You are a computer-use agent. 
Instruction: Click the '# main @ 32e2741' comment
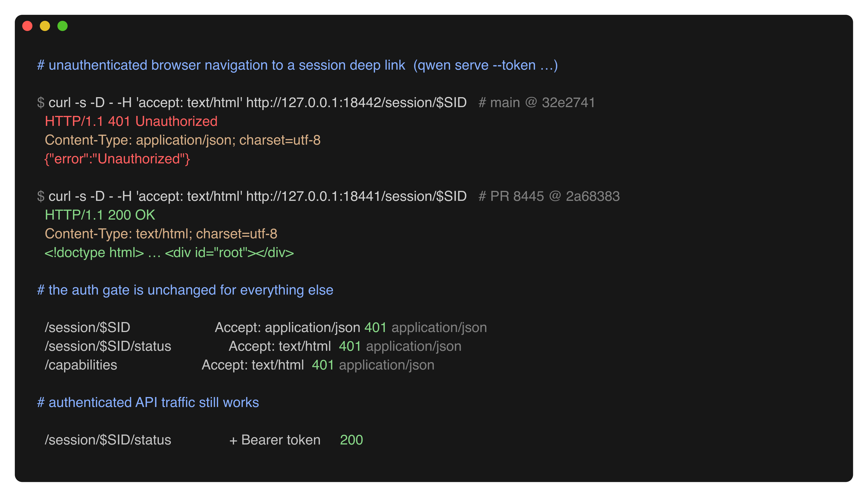[x=537, y=103]
